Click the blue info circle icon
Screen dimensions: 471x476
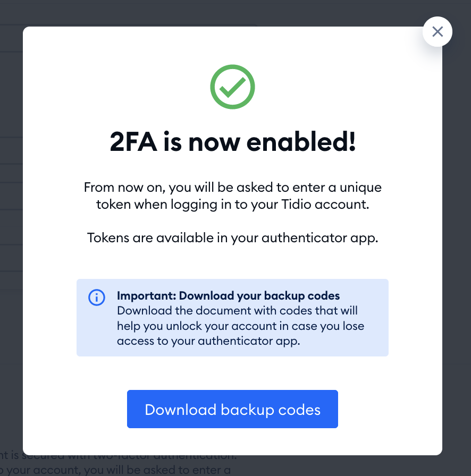[x=97, y=297]
